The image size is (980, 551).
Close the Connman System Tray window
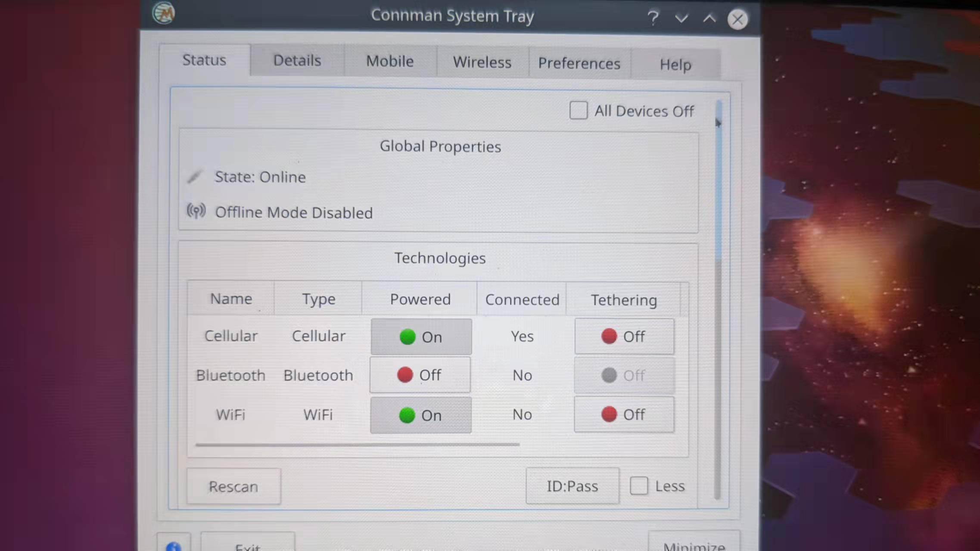coord(737,19)
